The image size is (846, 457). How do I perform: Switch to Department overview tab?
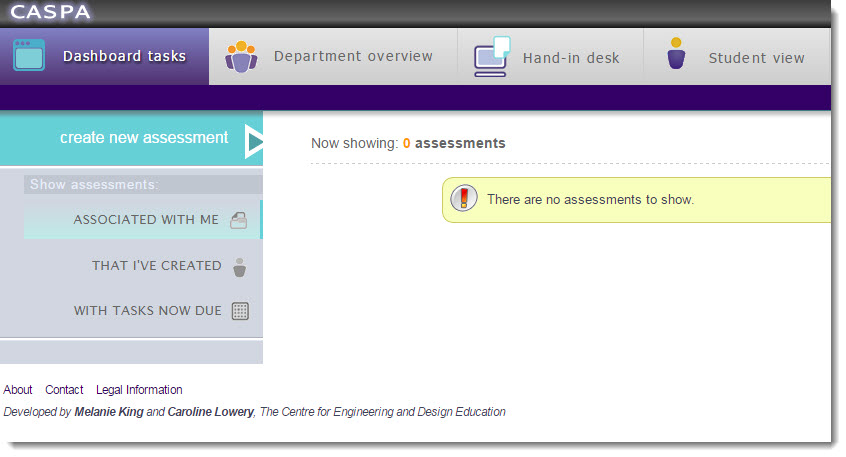coord(353,57)
